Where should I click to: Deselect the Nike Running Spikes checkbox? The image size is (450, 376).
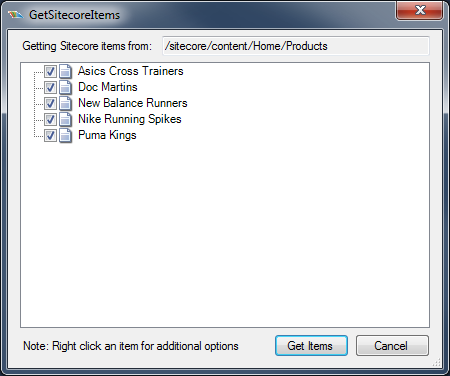[50, 119]
